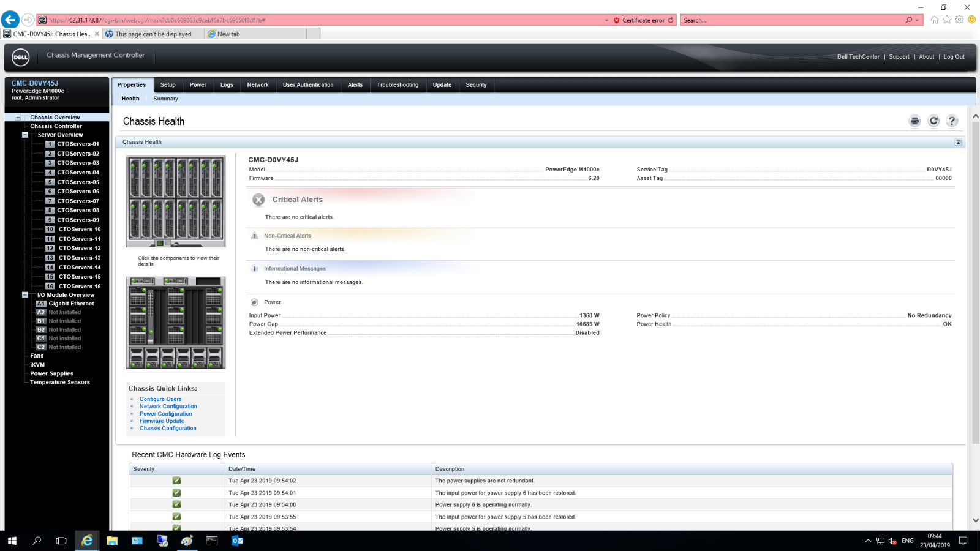This screenshot has height=551, width=980.
Task: Click Log Out
Action: 954,57
